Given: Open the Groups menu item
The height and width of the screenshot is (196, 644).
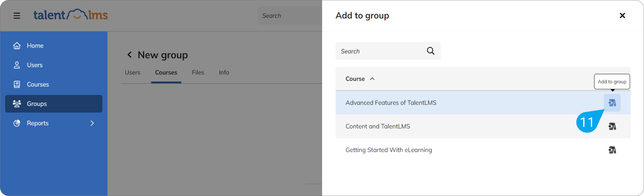Looking at the screenshot, I should [x=54, y=104].
